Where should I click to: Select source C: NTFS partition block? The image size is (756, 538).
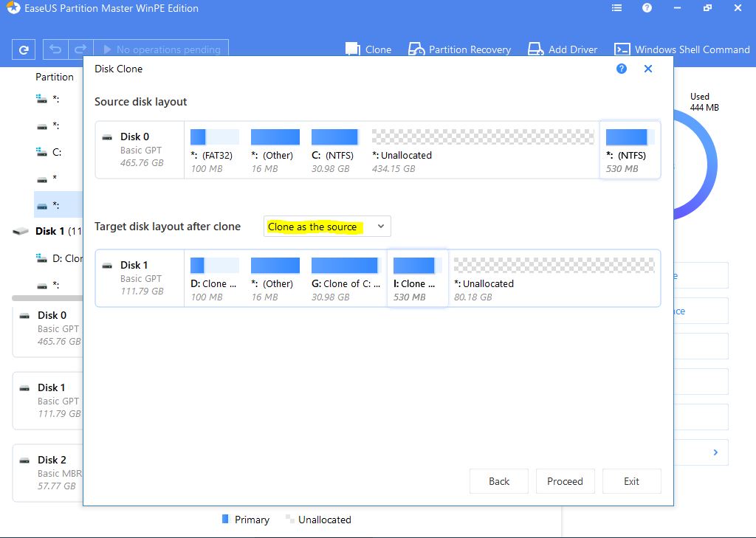point(334,151)
